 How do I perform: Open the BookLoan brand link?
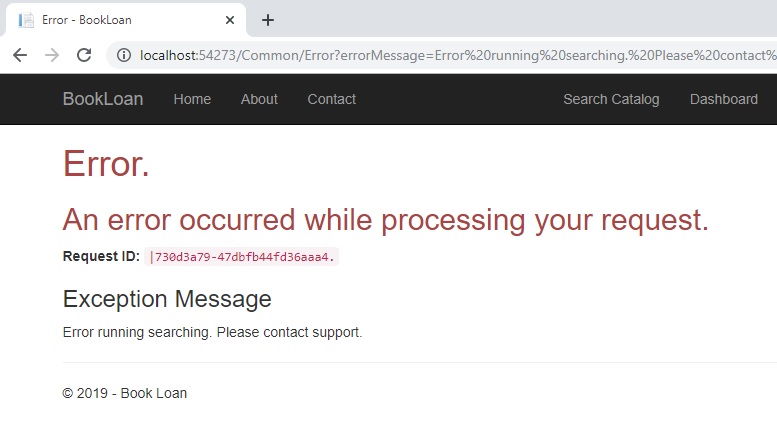pos(103,99)
